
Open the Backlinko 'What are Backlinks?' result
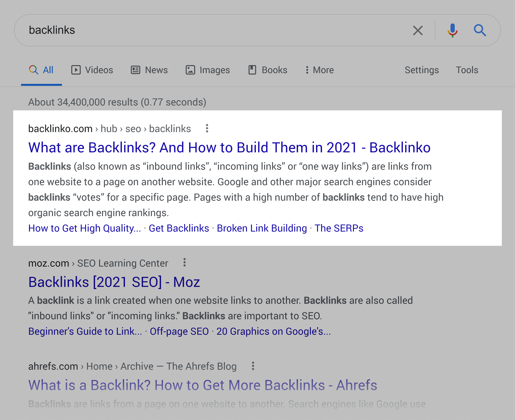click(x=229, y=148)
